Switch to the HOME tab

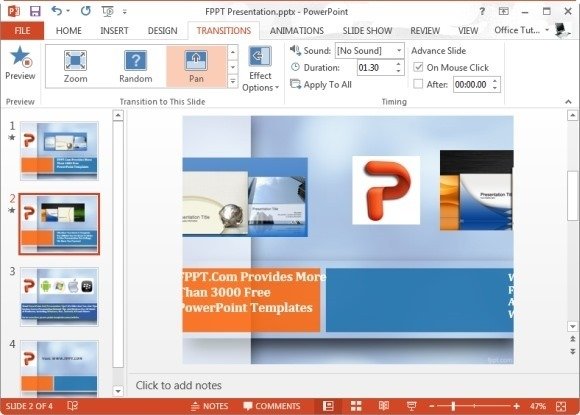68,30
